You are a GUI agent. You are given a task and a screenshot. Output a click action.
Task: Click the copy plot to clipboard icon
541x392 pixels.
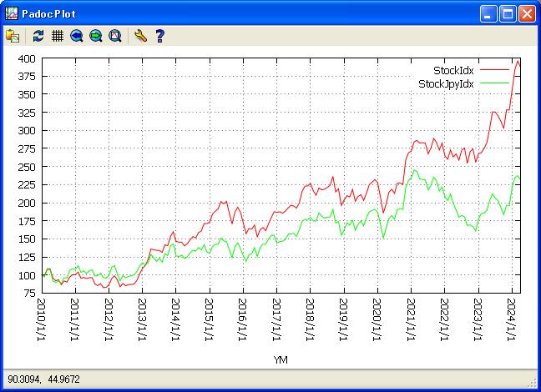pyautogui.click(x=13, y=36)
